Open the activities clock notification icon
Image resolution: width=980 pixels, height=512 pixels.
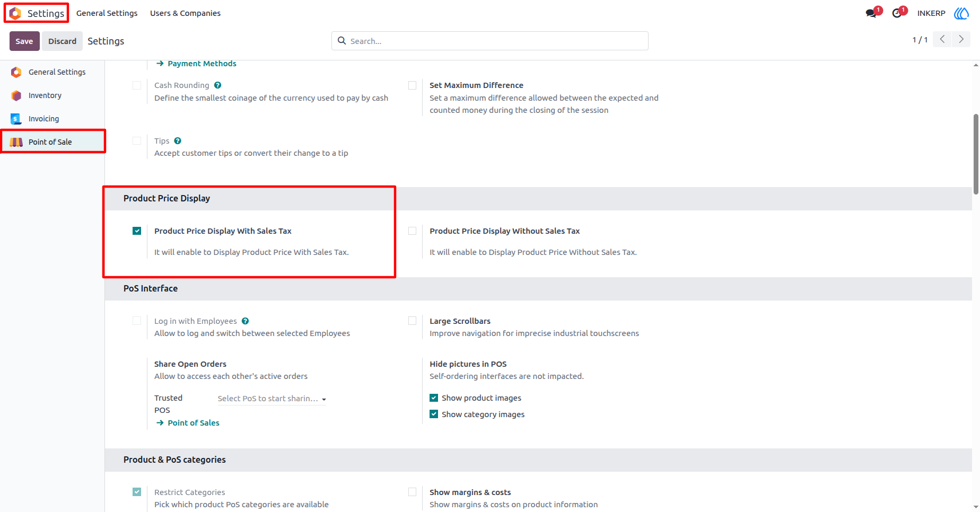tap(897, 13)
